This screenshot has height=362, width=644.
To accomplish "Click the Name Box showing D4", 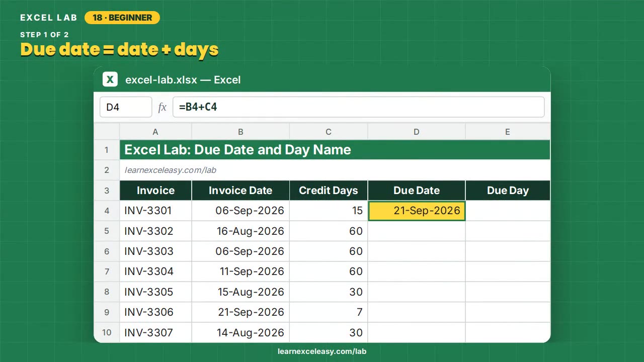I will pos(126,107).
